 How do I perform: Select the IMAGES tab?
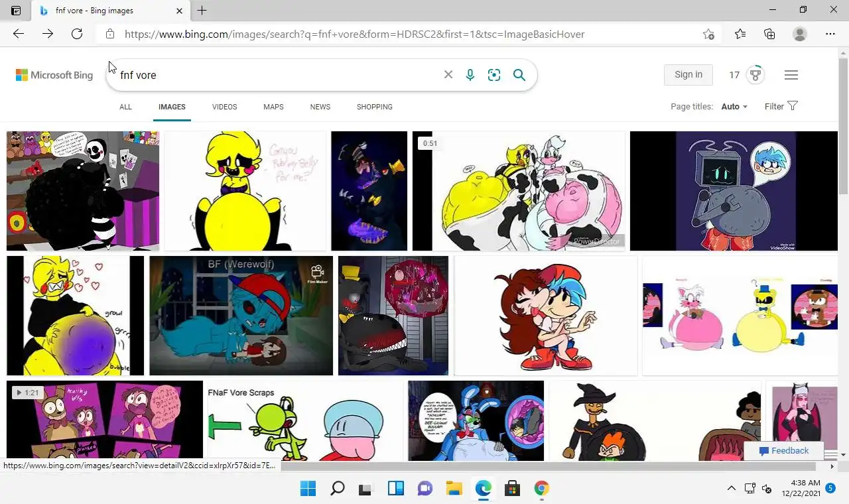pyautogui.click(x=172, y=107)
